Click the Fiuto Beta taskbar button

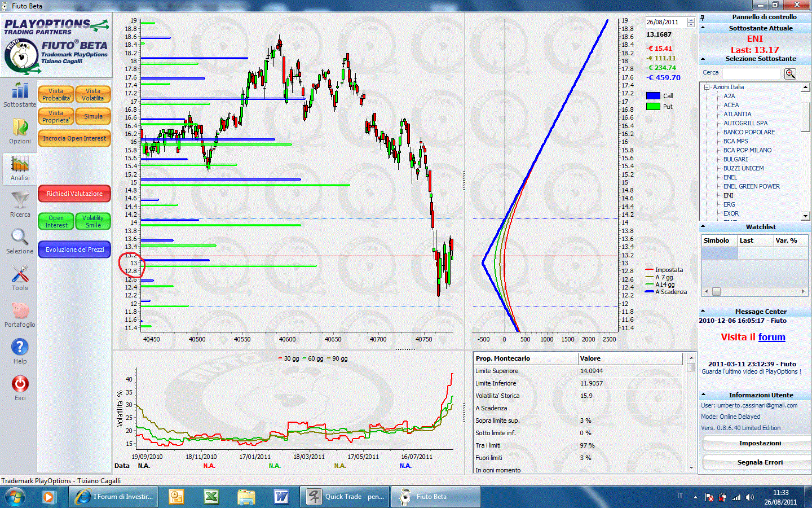[435, 497]
